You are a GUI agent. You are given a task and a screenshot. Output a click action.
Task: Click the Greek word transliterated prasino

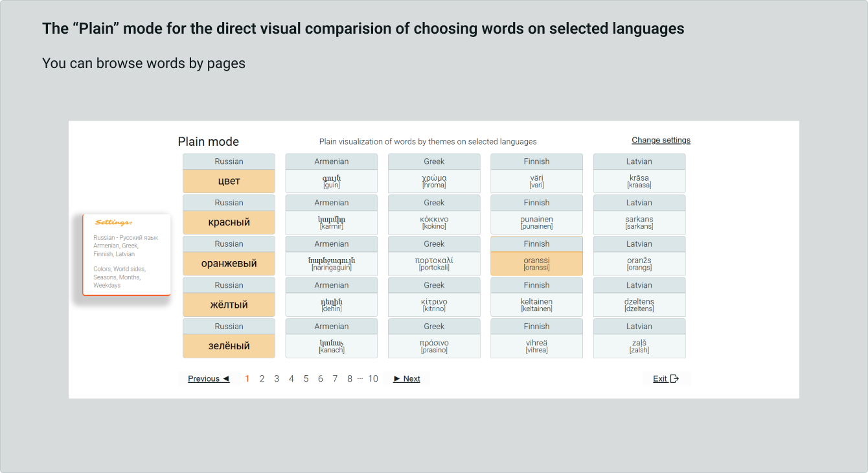[434, 346]
